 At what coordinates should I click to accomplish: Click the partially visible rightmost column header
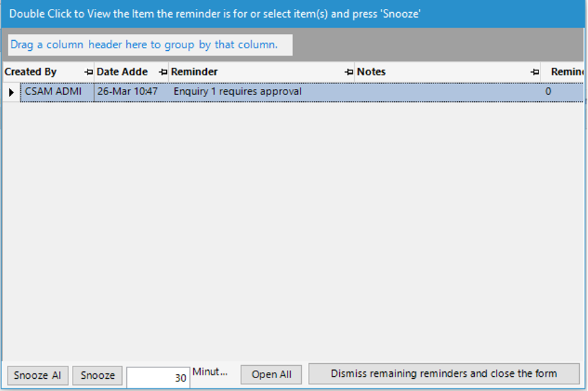[566, 72]
